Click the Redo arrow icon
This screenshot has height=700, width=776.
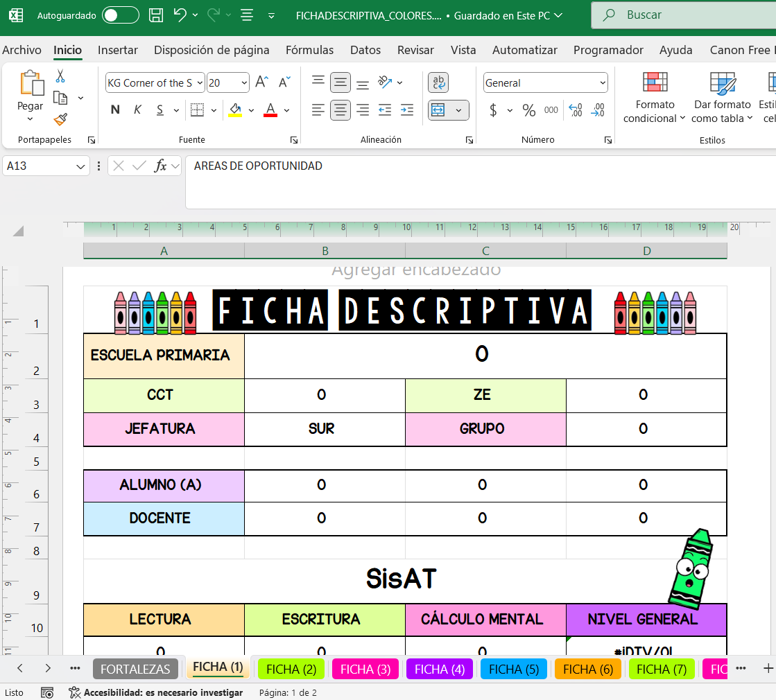tap(214, 15)
